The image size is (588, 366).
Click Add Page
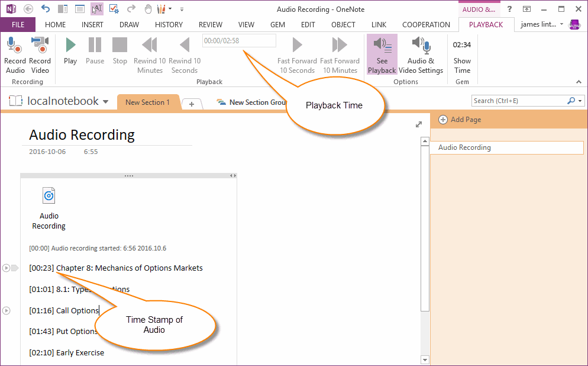460,120
